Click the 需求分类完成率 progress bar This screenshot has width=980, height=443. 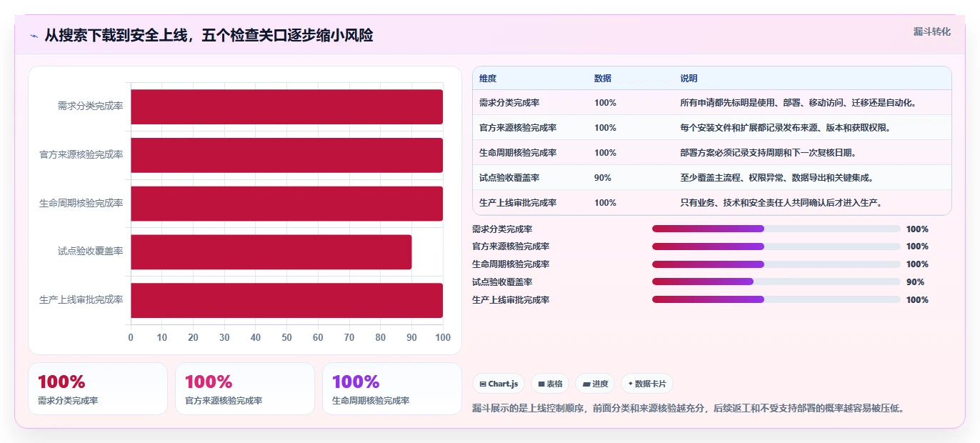point(776,229)
